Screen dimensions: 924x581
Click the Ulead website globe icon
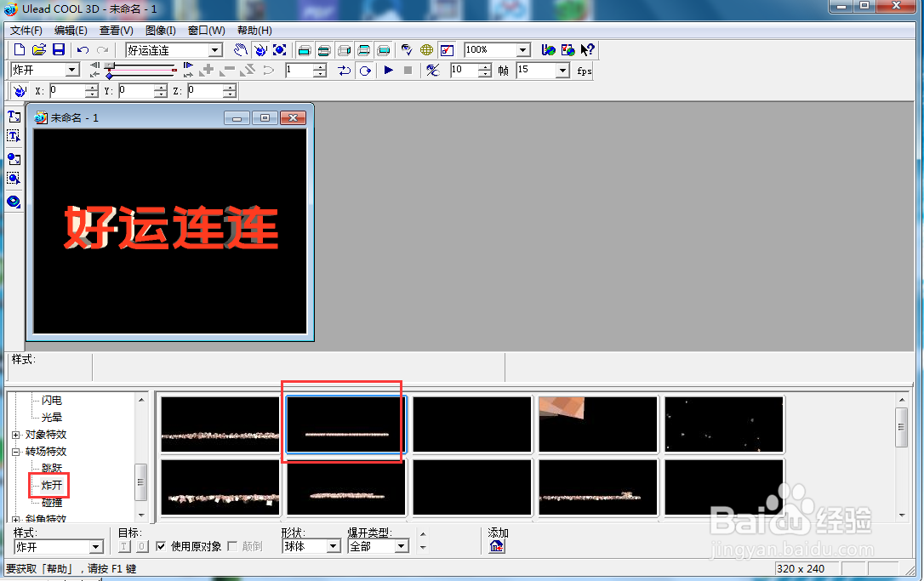[548, 50]
